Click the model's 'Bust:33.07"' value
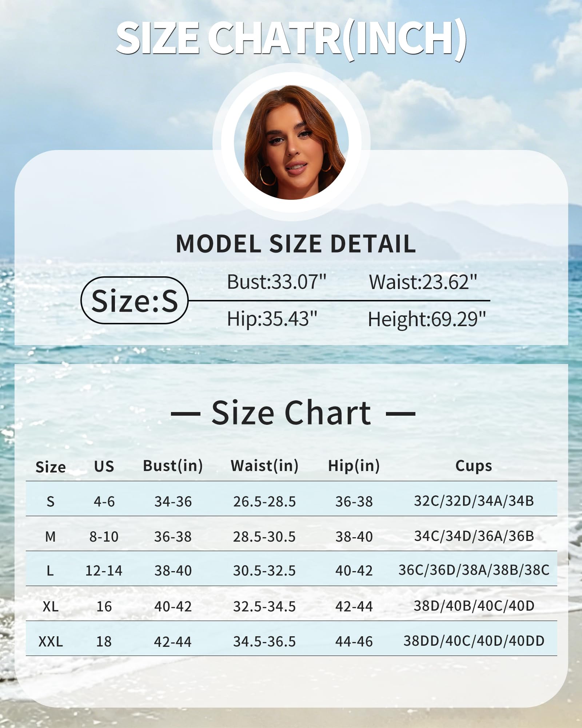Viewport: 582px width, 728px height. (x=276, y=282)
